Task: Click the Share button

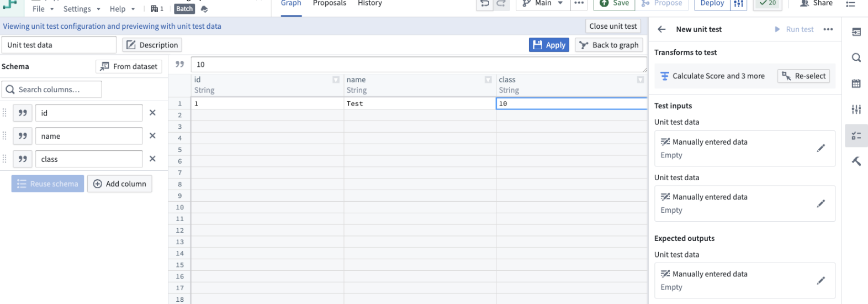Action: (x=816, y=4)
